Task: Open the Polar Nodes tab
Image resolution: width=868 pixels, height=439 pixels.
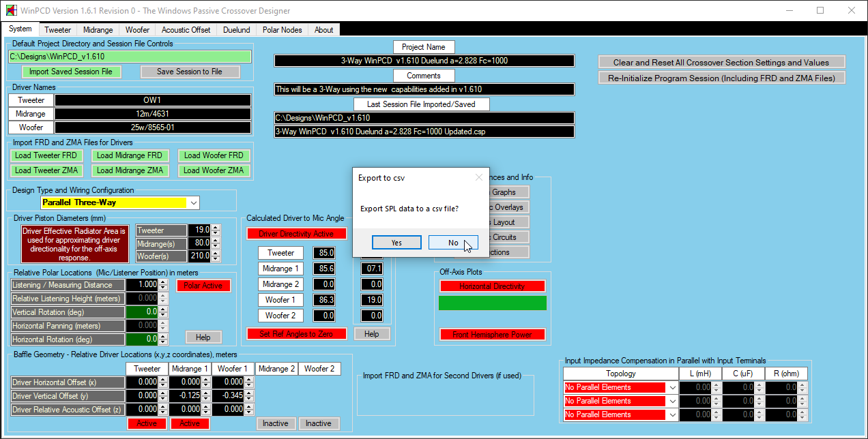Action: (x=282, y=30)
